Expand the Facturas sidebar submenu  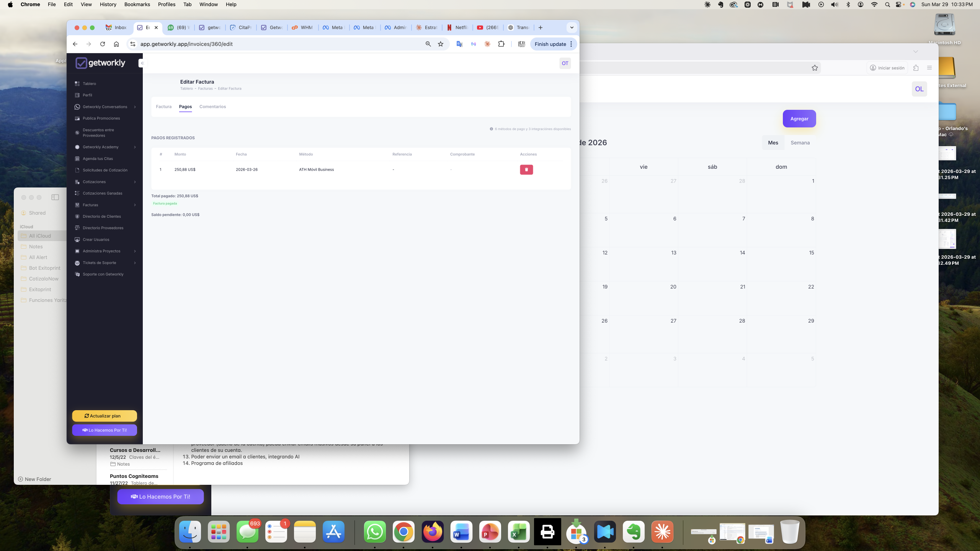pos(135,205)
